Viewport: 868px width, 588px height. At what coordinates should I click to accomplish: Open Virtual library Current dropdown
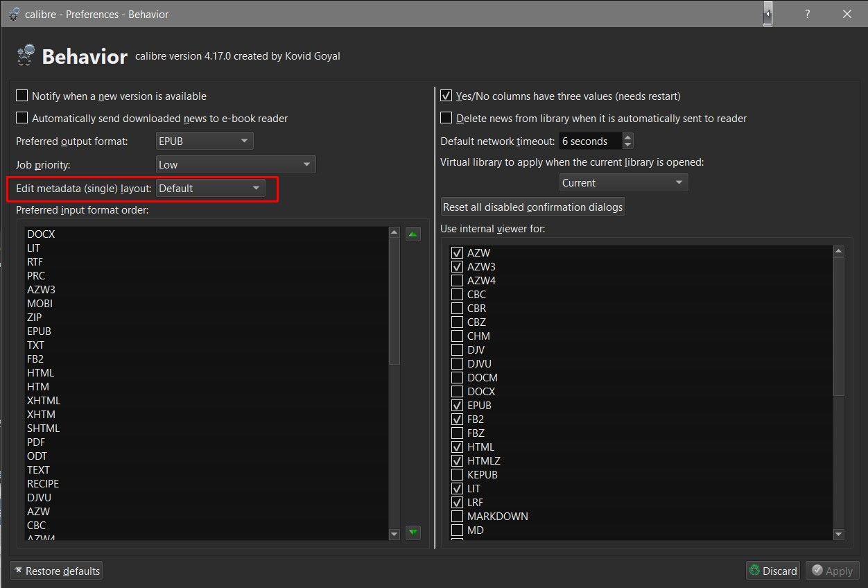click(623, 182)
